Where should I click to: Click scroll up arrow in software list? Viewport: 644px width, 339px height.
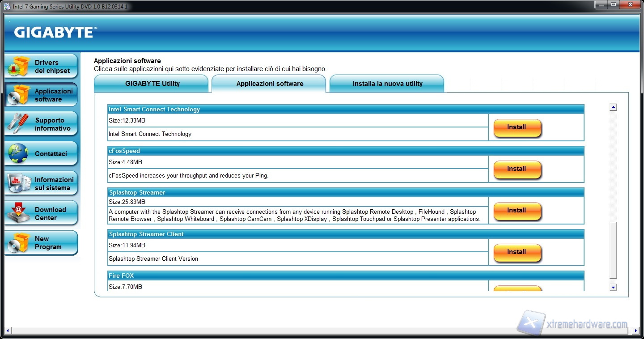coord(613,107)
